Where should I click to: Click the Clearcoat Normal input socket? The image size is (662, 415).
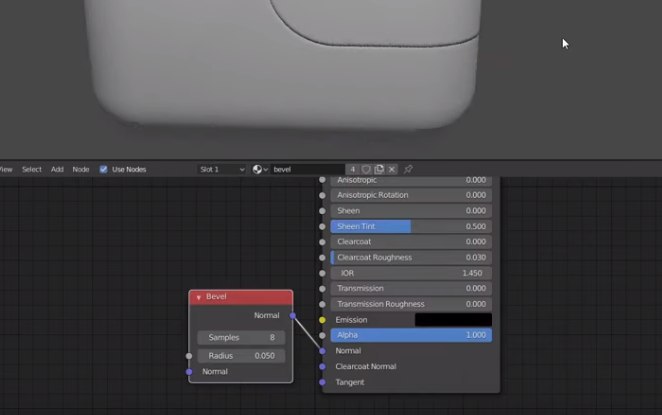322,366
